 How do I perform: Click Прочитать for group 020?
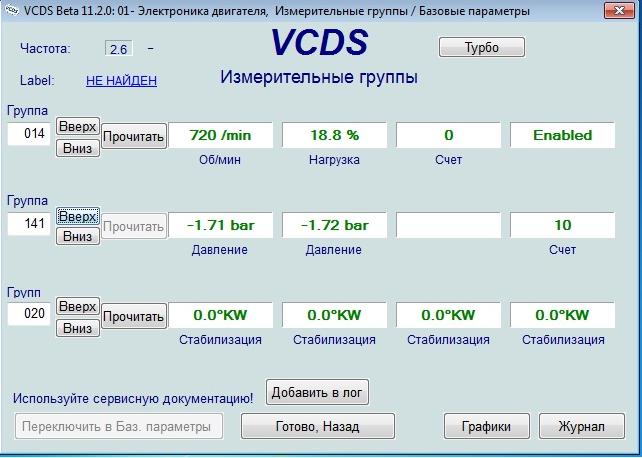(134, 317)
